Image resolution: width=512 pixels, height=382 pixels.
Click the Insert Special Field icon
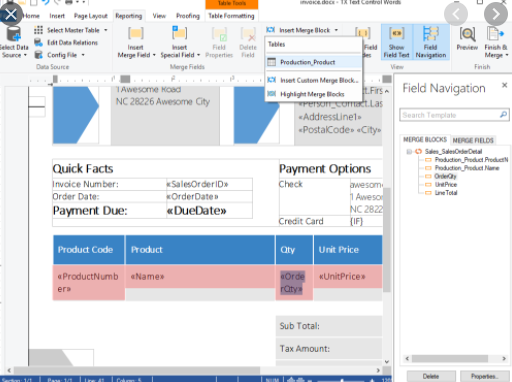[179, 33]
